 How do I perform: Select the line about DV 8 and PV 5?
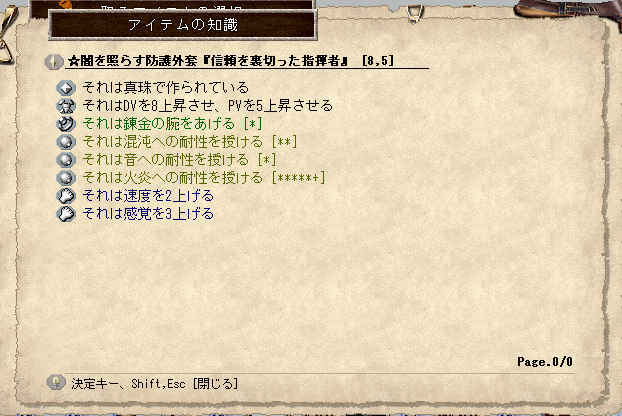click(207, 105)
